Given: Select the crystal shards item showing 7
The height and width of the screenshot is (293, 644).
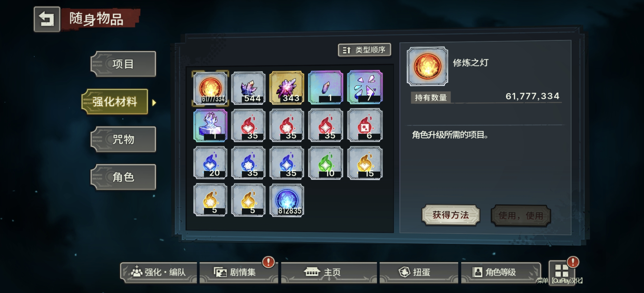Looking at the screenshot, I should 365,87.
